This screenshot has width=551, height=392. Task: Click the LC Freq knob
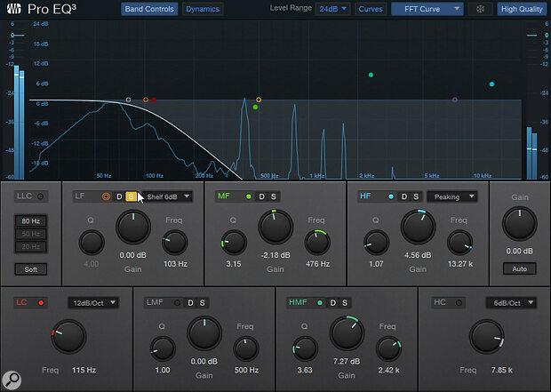[68, 336]
